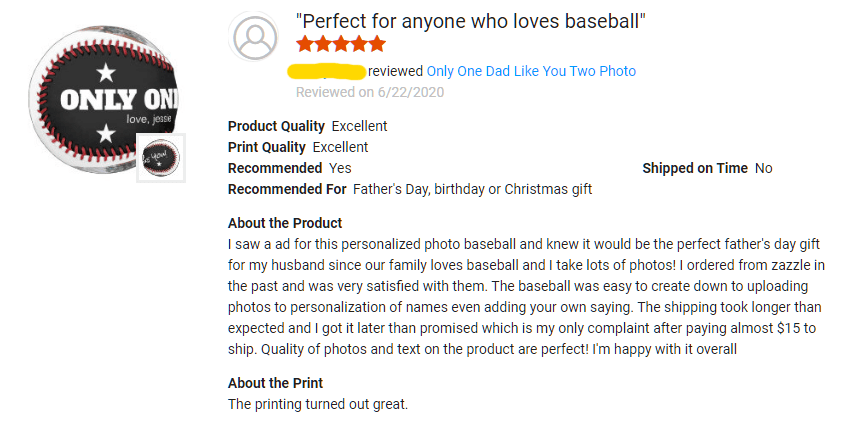Click the Recommended For label
This screenshot has height=429, width=862.
coord(287,189)
